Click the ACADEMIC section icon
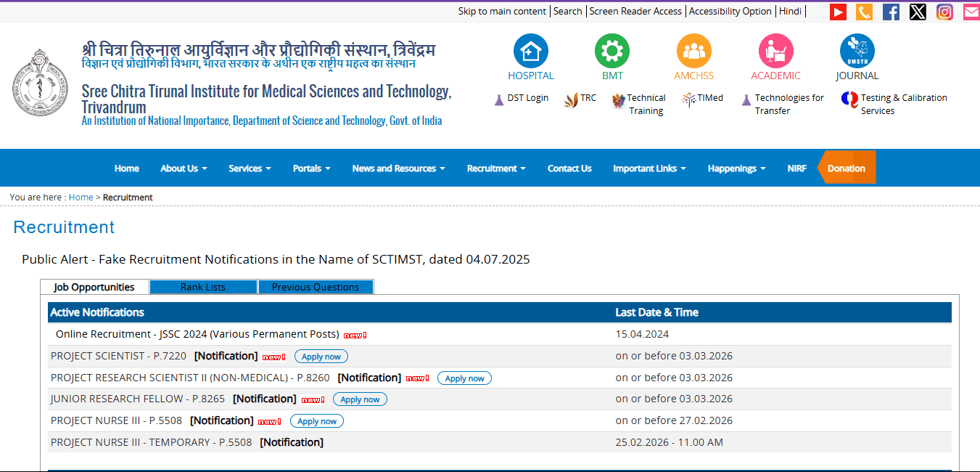Viewport: 980px width, 472px height. pyautogui.click(x=775, y=52)
